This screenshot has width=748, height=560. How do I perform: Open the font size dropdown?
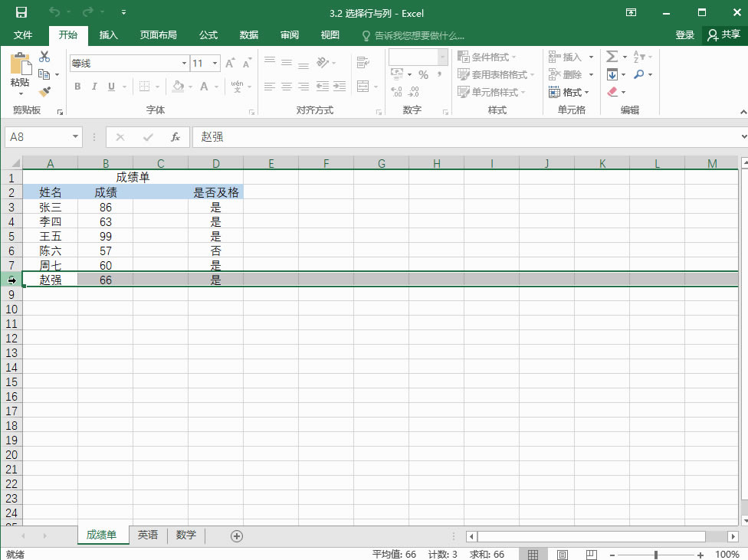click(214, 63)
